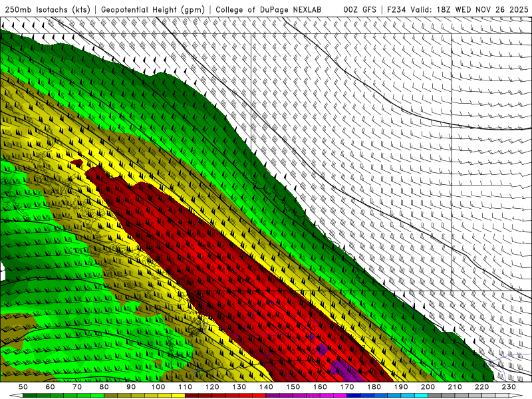This screenshot has height=399, width=532.
Task: Click the 210 legend scale value
Action: click(x=455, y=387)
